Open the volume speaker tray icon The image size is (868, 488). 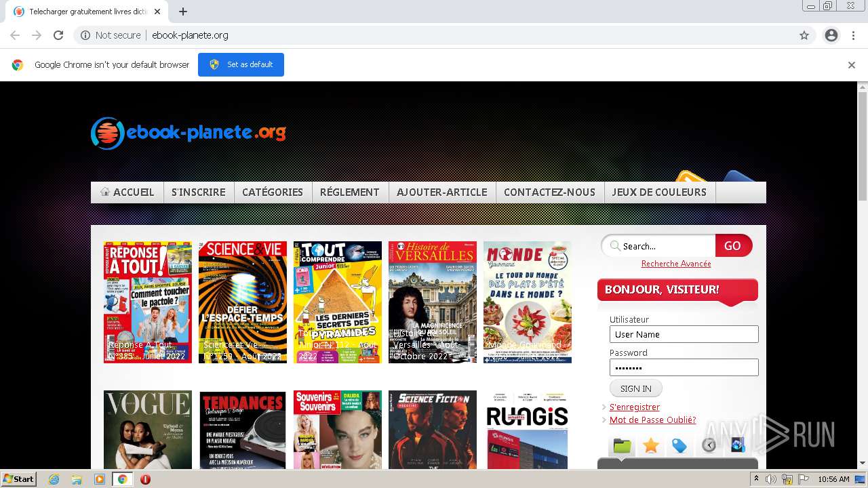click(771, 479)
